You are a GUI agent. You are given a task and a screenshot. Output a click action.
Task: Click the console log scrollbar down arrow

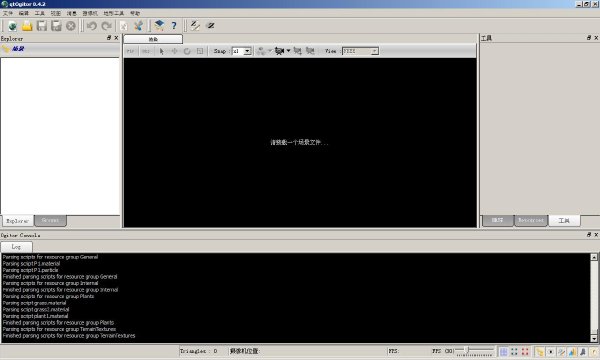pos(594,339)
